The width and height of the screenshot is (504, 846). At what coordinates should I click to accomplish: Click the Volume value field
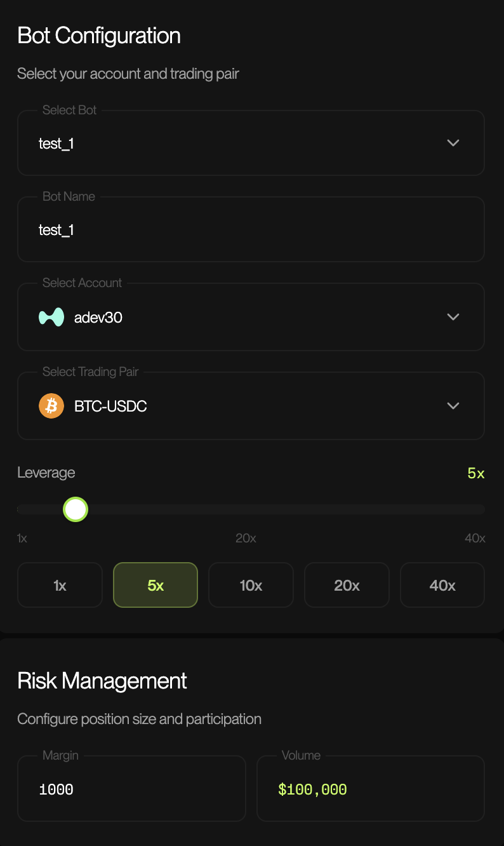click(370, 789)
